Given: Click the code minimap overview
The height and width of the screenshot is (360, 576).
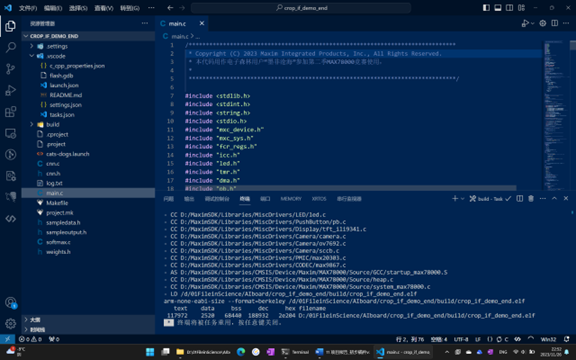Looking at the screenshot, I should pos(555,115).
